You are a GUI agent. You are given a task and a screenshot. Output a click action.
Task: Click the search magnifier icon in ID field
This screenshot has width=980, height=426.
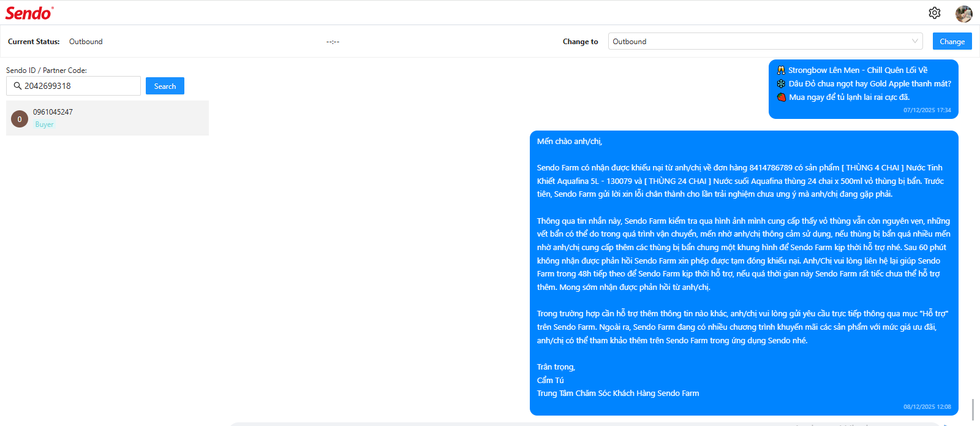point(18,86)
